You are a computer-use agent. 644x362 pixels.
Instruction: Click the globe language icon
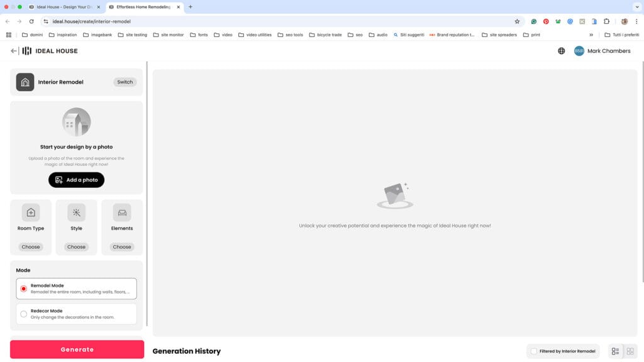pyautogui.click(x=561, y=51)
